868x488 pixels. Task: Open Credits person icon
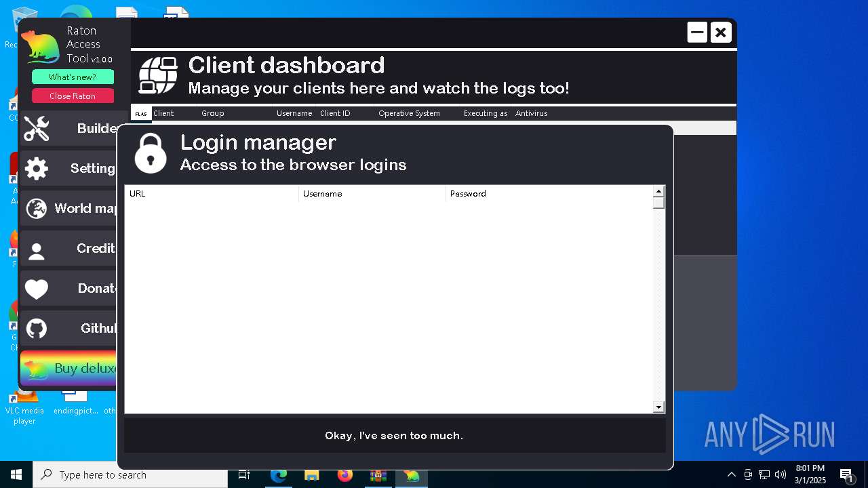[37, 251]
